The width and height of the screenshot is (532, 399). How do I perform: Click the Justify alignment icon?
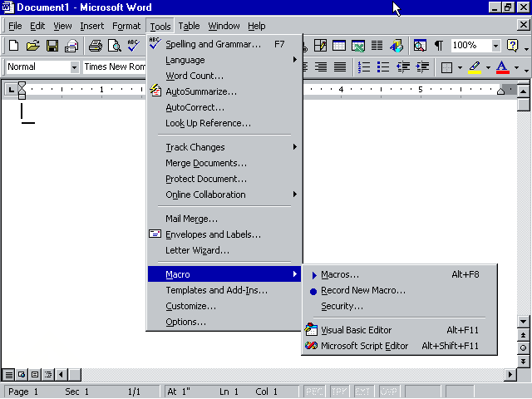coord(340,66)
